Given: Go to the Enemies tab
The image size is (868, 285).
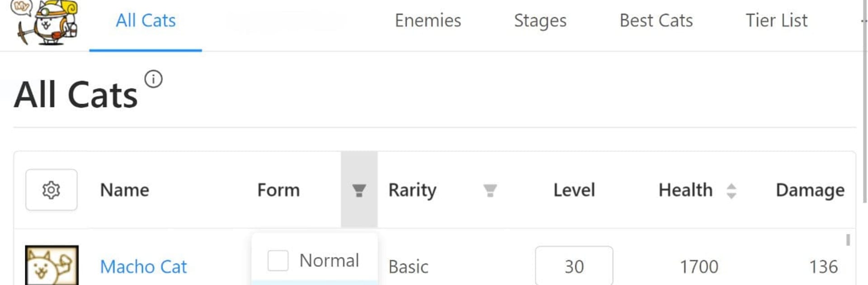Looking at the screenshot, I should point(428,21).
